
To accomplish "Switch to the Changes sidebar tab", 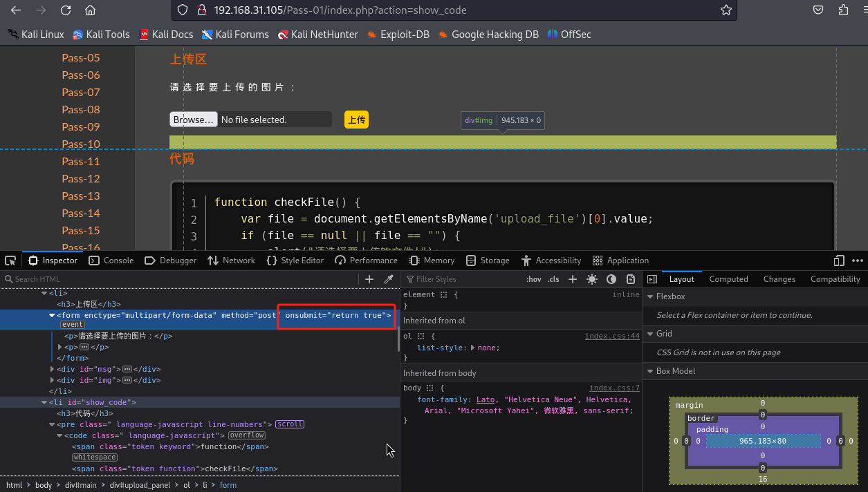I will click(x=779, y=279).
